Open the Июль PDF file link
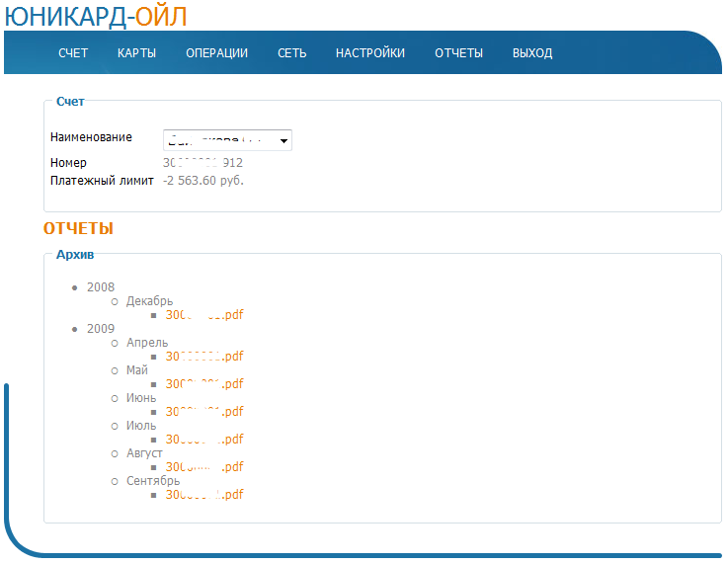 (x=204, y=440)
